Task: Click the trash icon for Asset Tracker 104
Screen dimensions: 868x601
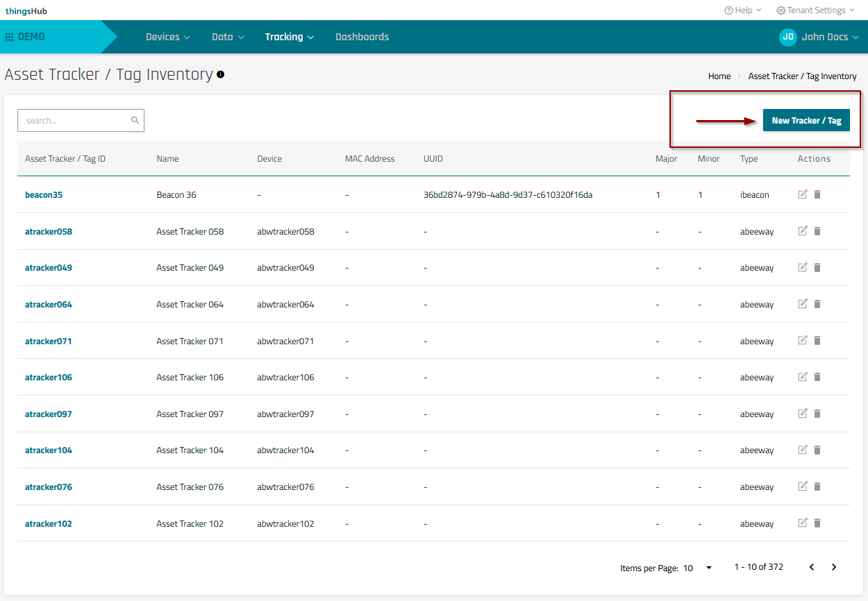Action: (817, 450)
